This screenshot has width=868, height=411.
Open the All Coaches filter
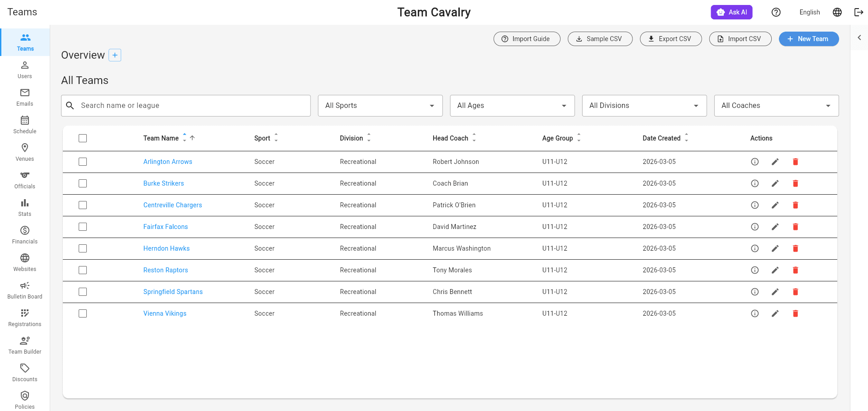pyautogui.click(x=776, y=106)
